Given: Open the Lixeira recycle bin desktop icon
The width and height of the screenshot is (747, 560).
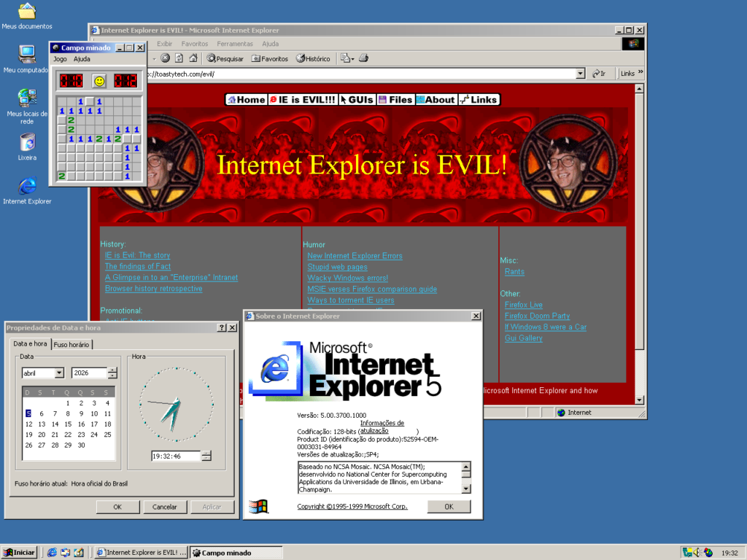Looking at the screenshot, I should coord(27,142).
